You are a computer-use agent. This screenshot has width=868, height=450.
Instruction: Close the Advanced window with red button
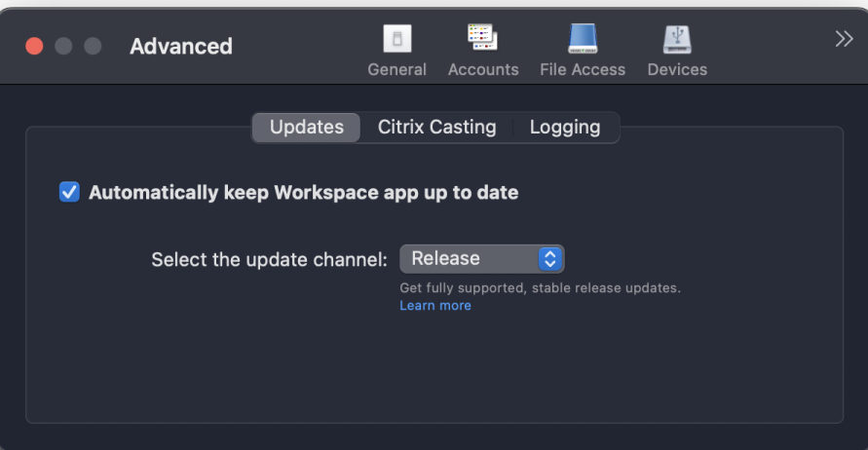coord(34,47)
